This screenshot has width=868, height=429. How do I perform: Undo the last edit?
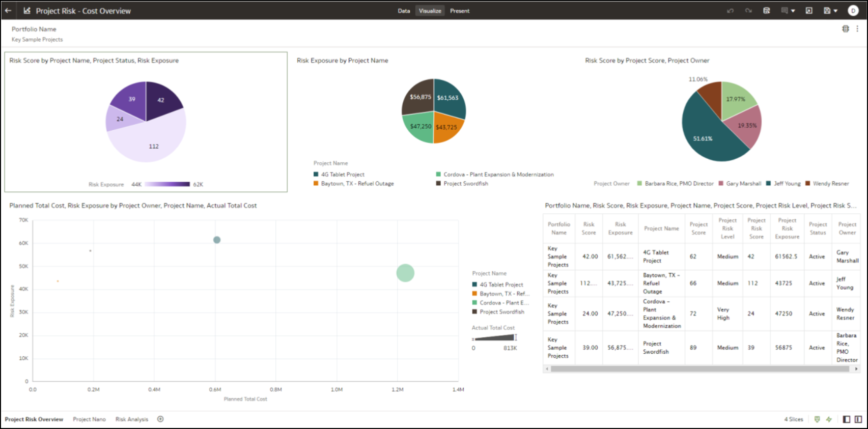(x=731, y=11)
